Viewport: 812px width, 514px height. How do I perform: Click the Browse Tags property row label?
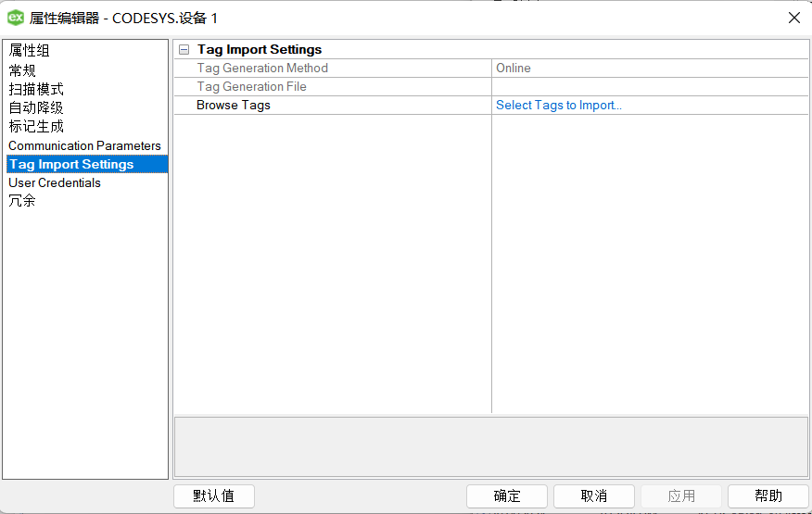point(234,106)
